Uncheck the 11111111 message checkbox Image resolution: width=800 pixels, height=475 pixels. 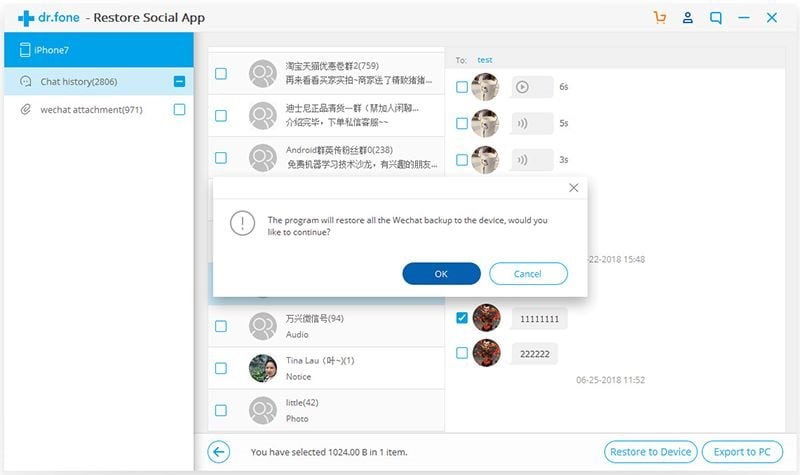(462, 318)
